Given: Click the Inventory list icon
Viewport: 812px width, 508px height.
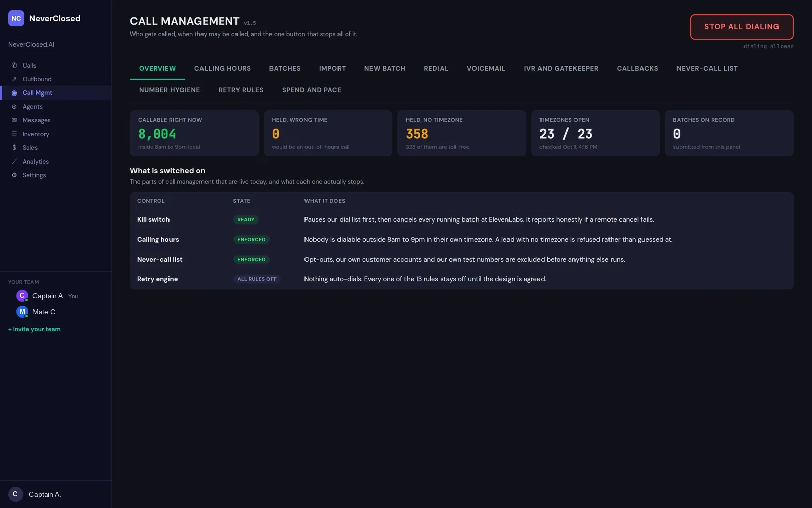Looking at the screenshot, I should pyautogui.click(x=14, y=134).
